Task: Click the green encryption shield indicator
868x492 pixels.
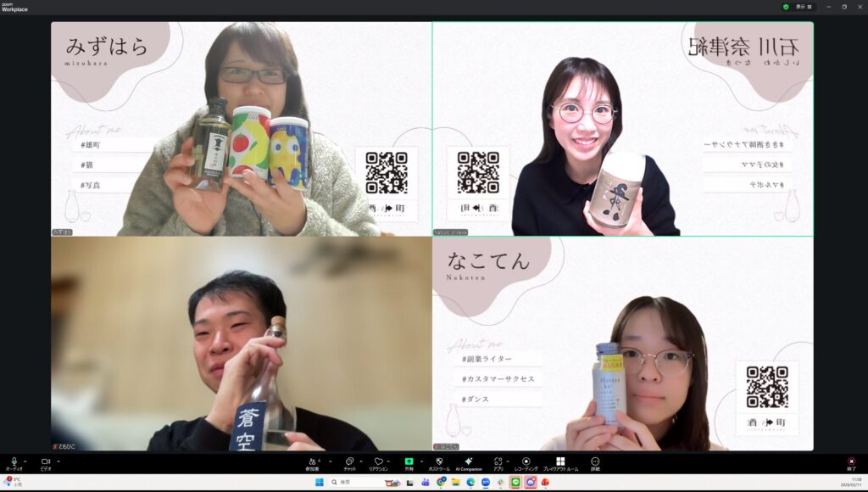Action: coord(786,6)
